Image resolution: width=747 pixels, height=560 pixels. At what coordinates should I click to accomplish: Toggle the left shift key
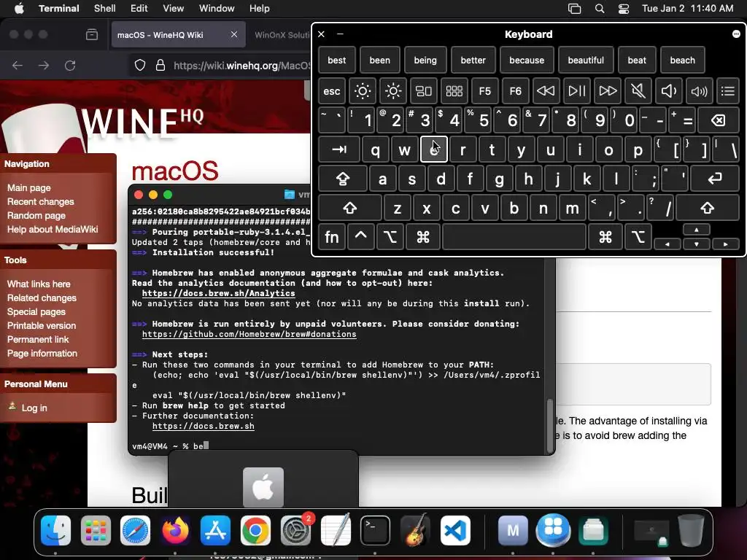click(x=350, y=208)
